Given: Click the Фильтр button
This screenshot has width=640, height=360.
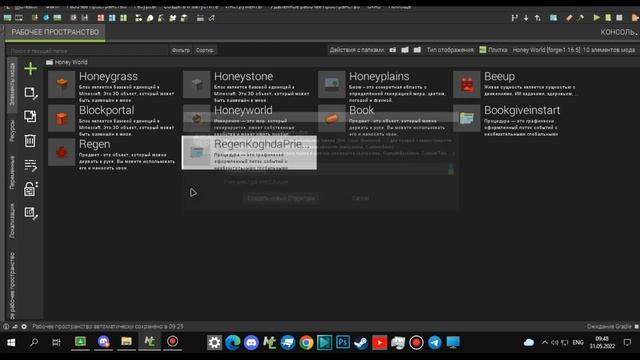Looking at the screenshot, I should [x=180, y=50].
